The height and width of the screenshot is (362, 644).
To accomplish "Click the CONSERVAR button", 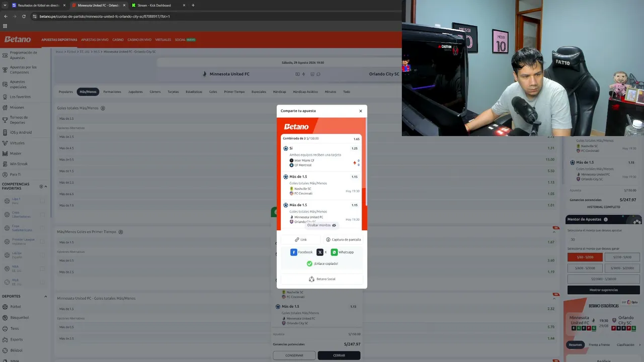I will 294,355.
